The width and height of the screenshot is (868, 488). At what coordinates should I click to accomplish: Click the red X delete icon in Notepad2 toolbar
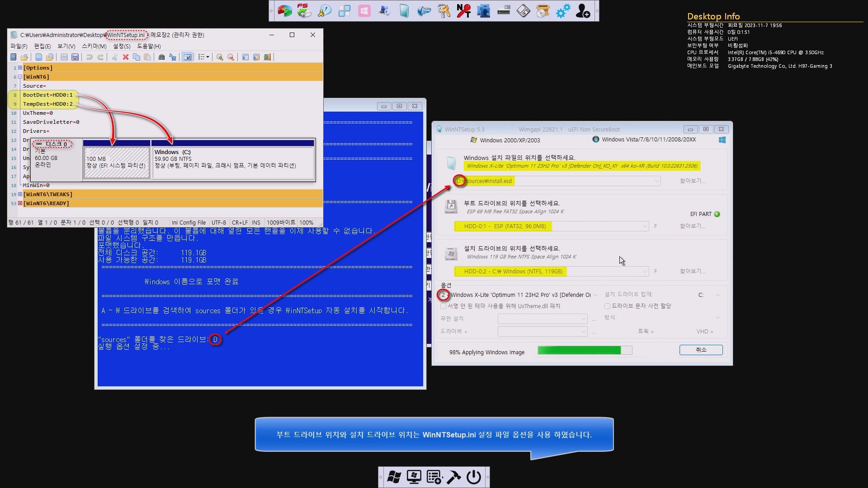tap(126, 57)
